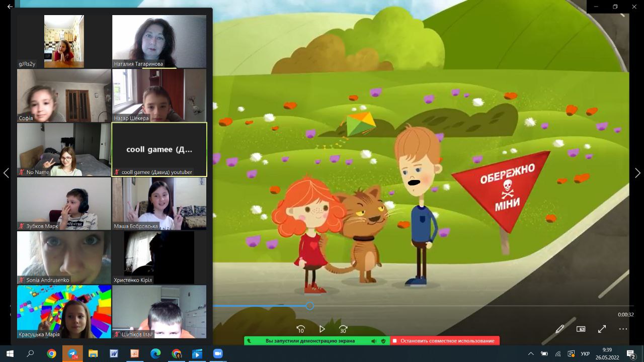Switch the player to mini view mode
The width and height of the screenshot is (644, 362).
[581, 329]
